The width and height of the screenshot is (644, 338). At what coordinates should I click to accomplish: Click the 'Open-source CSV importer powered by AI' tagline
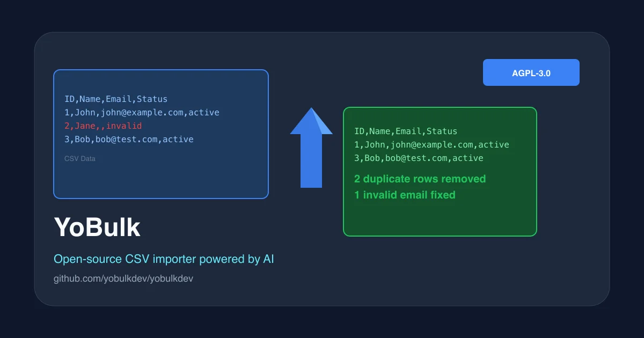tap(164, 259)
